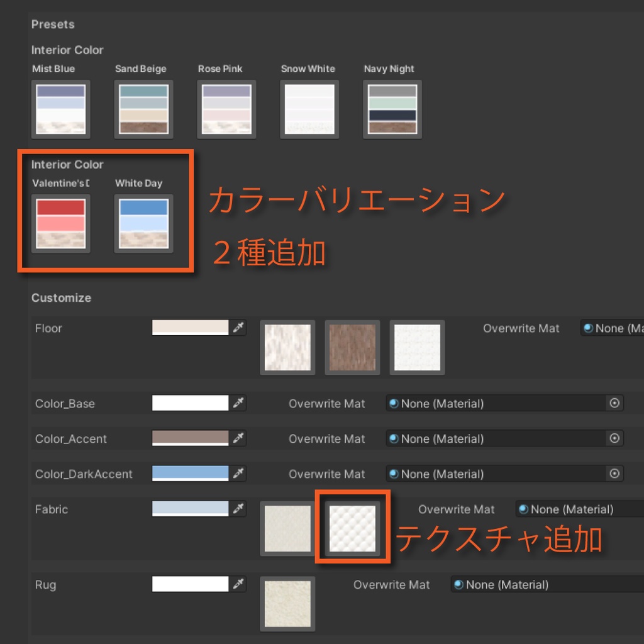Viewport: 644px width, 644px height.
Task: Apply the Mist Blue interior preset
Action: pos(60,108)
